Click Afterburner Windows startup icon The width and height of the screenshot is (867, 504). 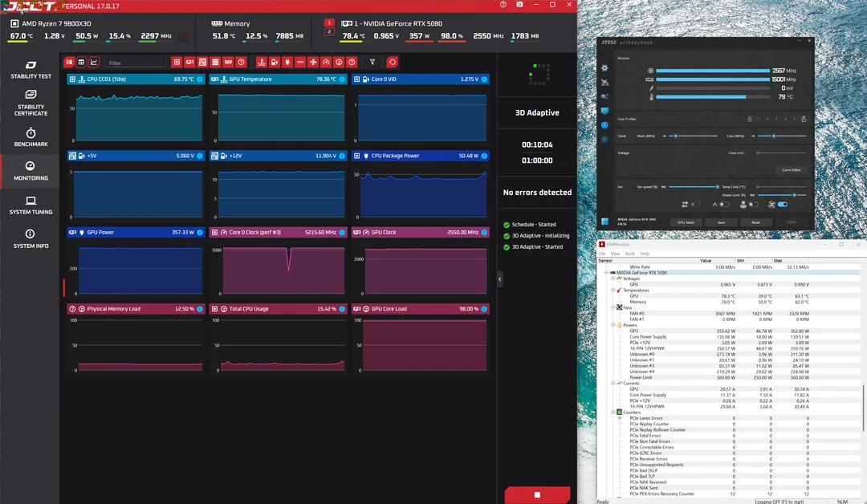pyautogui.click(x=604, y=221)
